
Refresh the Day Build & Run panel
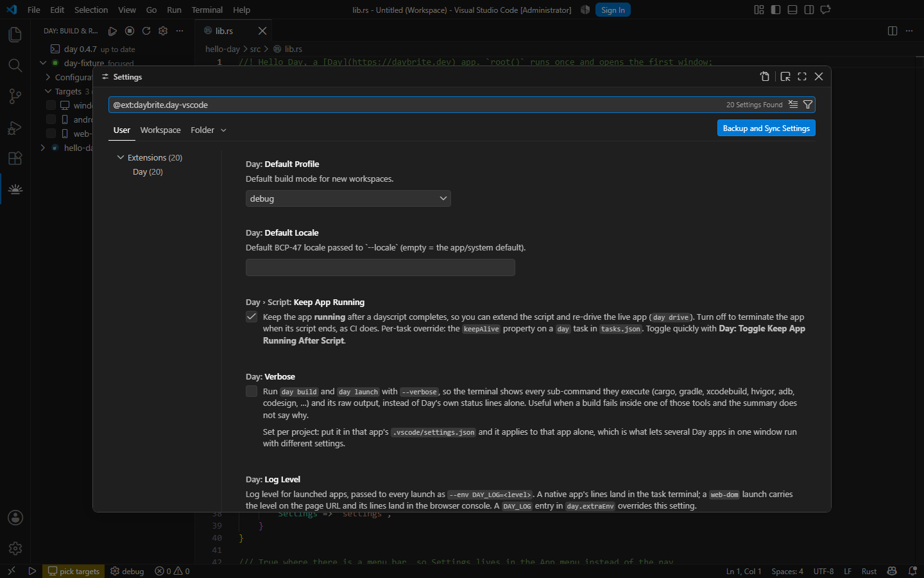(x=146, y=31)
